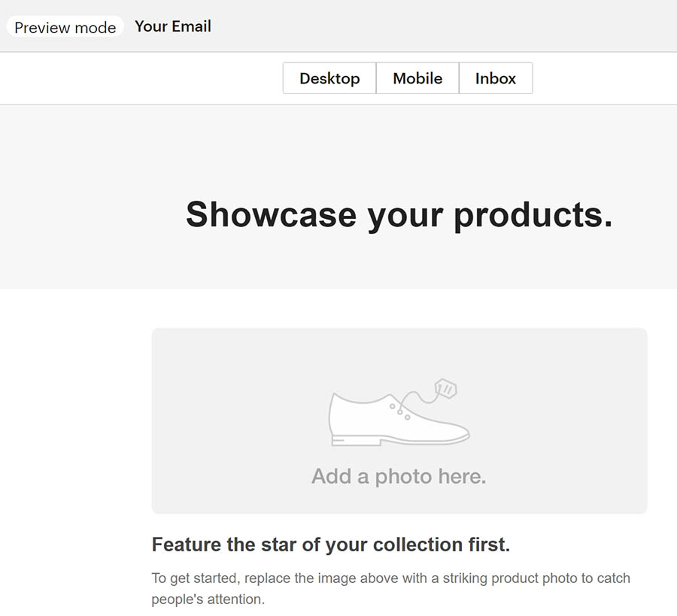Screen dimensions: 677x616
Task: Open the Inbox preview tab
Action: (x=496, y=78)
